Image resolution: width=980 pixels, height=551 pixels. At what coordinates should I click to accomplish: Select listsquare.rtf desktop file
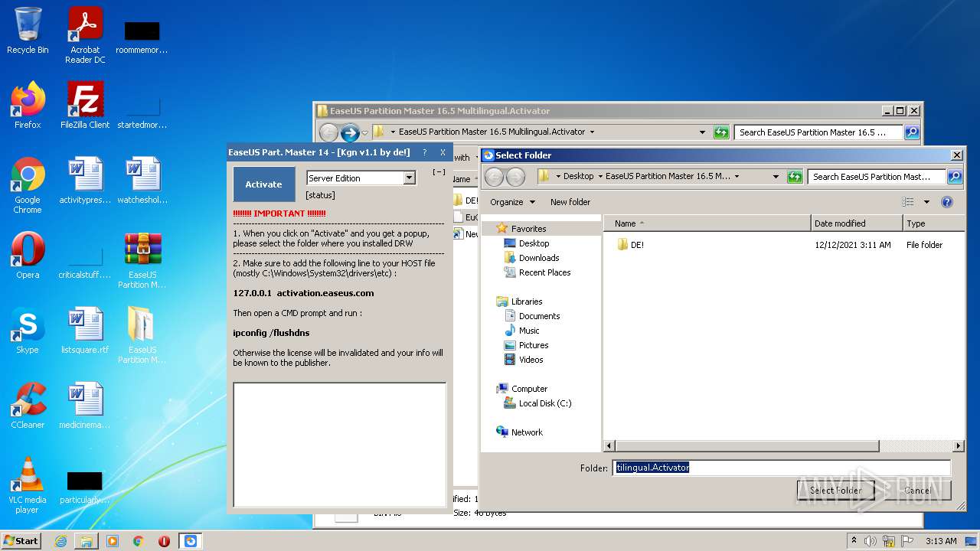[x=85, y=331]
